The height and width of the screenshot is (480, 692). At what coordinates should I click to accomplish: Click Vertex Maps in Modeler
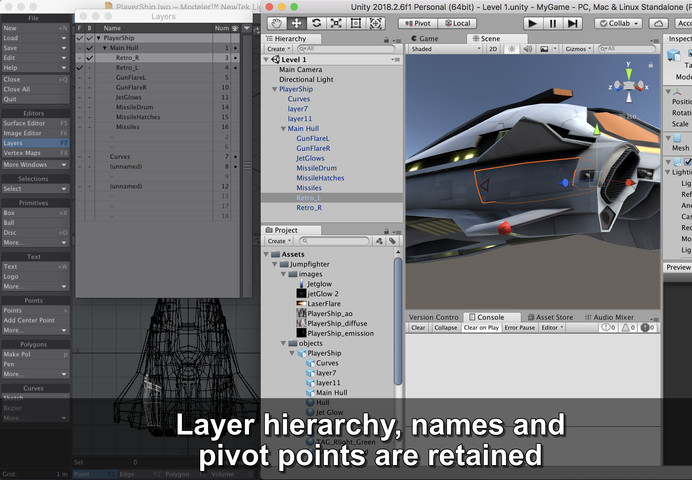(x=35, y=153)
